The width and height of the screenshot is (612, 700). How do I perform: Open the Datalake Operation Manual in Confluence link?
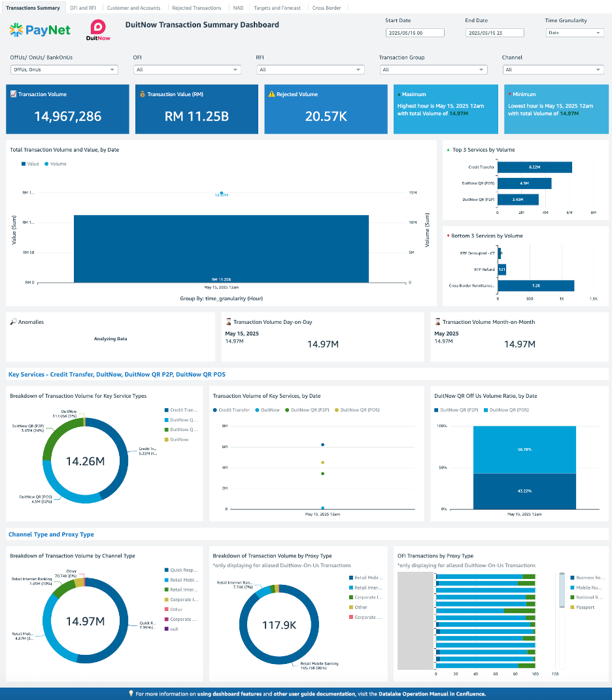click(432, 693)
